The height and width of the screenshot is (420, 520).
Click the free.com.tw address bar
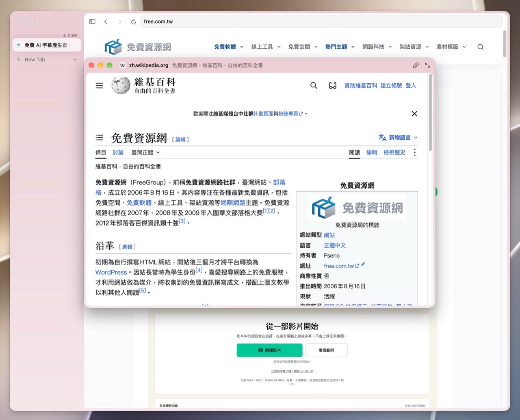point(321,22)
